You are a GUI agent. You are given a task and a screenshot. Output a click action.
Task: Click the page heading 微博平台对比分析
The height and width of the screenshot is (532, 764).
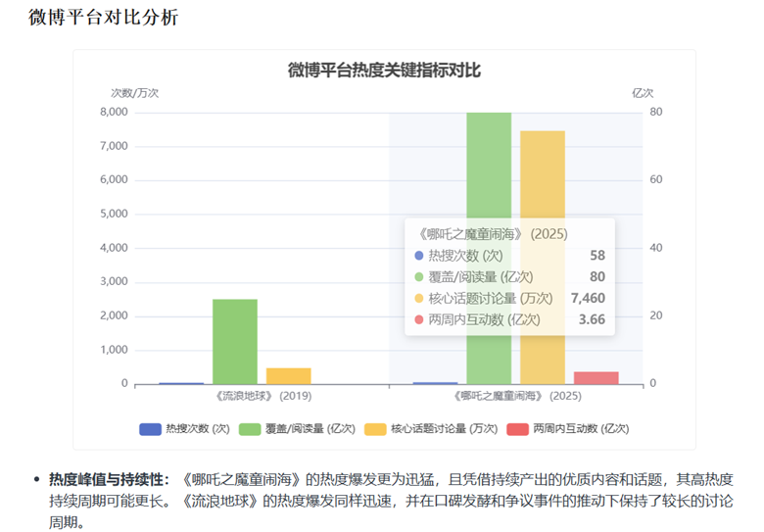click(x=103, y=17)
